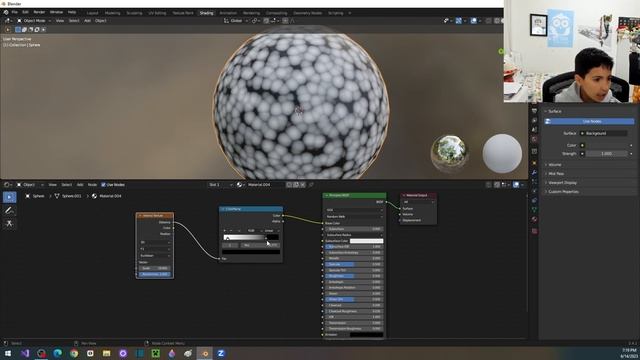Viewport: 640px width, 360px height.
Task: Open the Particles properties tab icon
Action: 534,182
